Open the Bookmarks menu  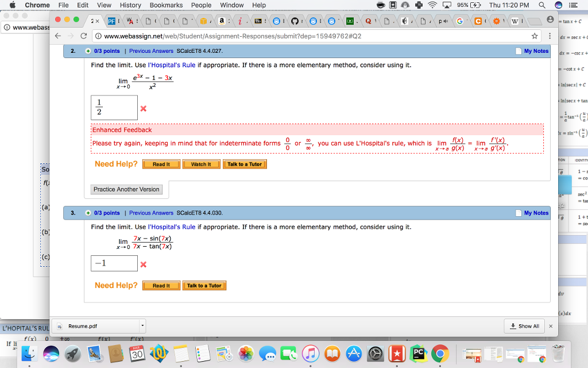pyautogui.click(x=166, y=5)
